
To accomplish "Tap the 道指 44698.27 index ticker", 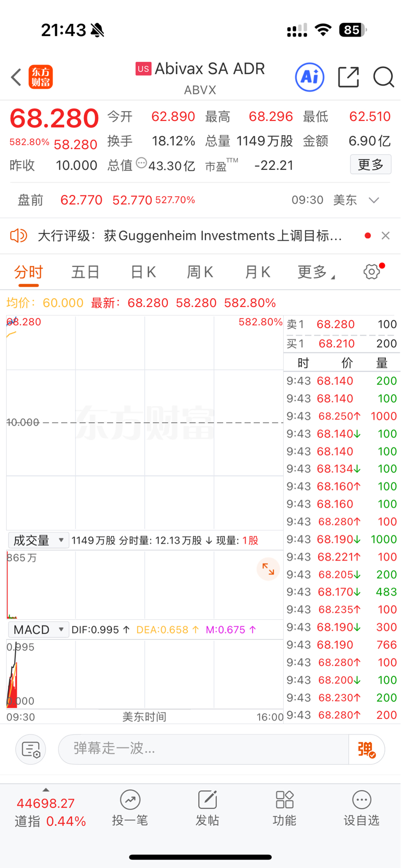I will (x=50, y=812).
